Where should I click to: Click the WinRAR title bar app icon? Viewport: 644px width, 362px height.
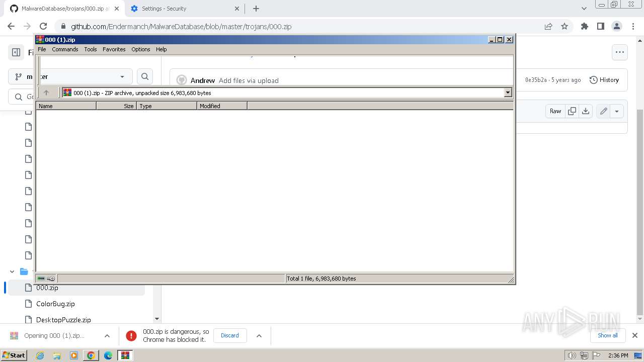[x=40, y=39]
